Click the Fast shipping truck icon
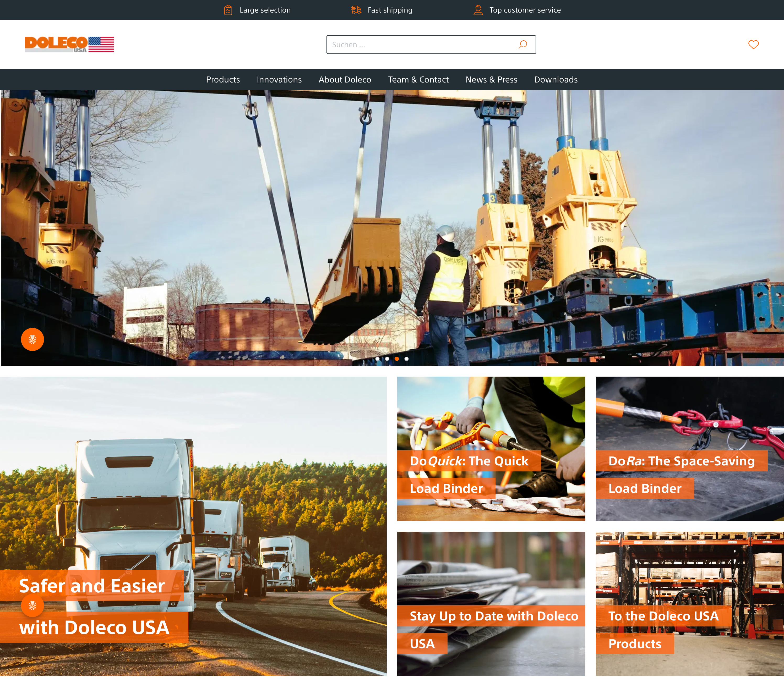Image resolution: width=784 pixels, height=688 pixels. pos(356,10)
